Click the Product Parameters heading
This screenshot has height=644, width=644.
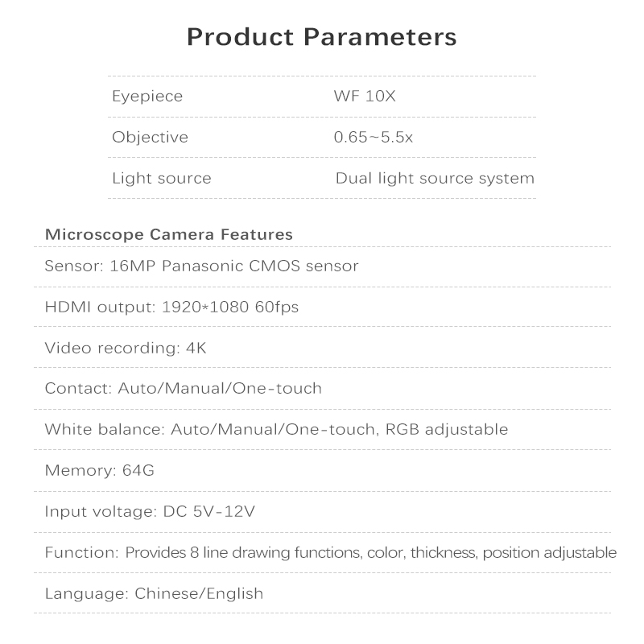point(321,37)
